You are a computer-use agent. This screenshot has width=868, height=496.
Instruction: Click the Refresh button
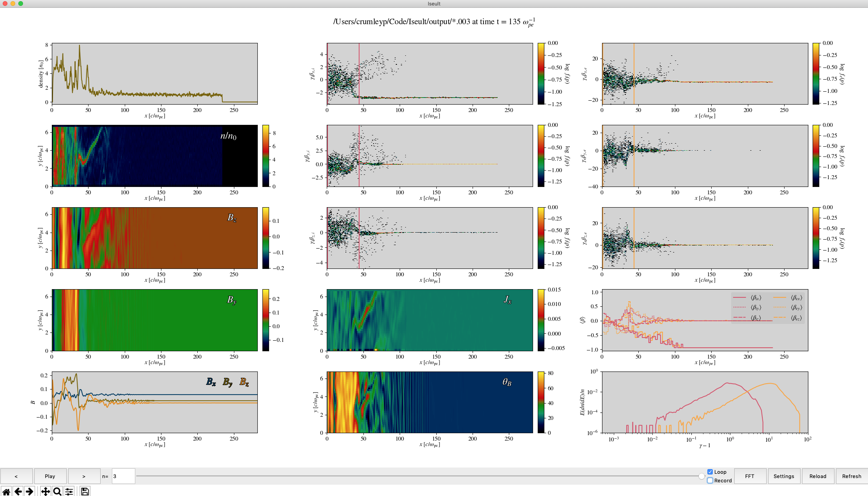tap(852, 476)
